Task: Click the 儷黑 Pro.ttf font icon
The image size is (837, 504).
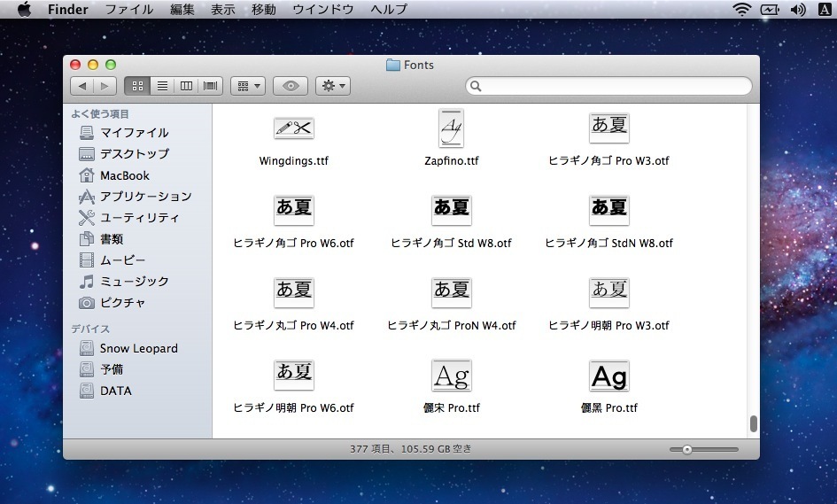Action: [x=608, y=376]
